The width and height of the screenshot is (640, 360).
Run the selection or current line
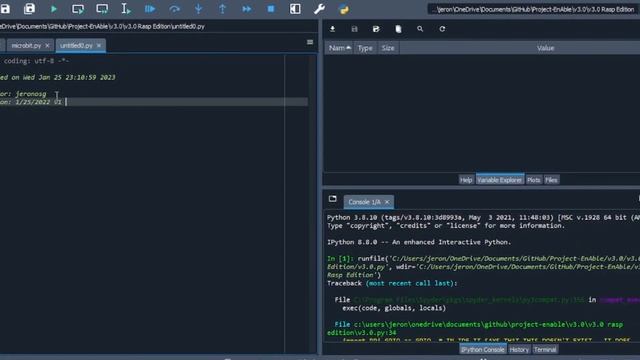(x=126, y=9)
